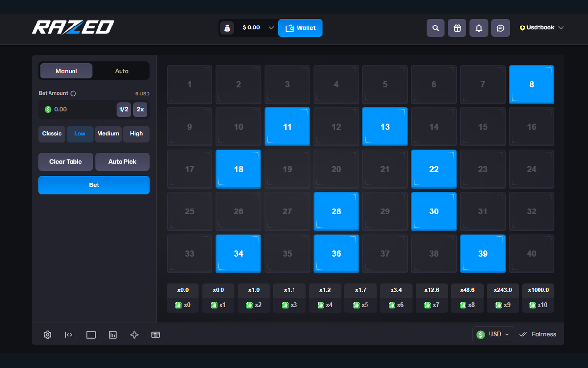
Task: Toggle theatre mode width icon
Action: point(69,335)
